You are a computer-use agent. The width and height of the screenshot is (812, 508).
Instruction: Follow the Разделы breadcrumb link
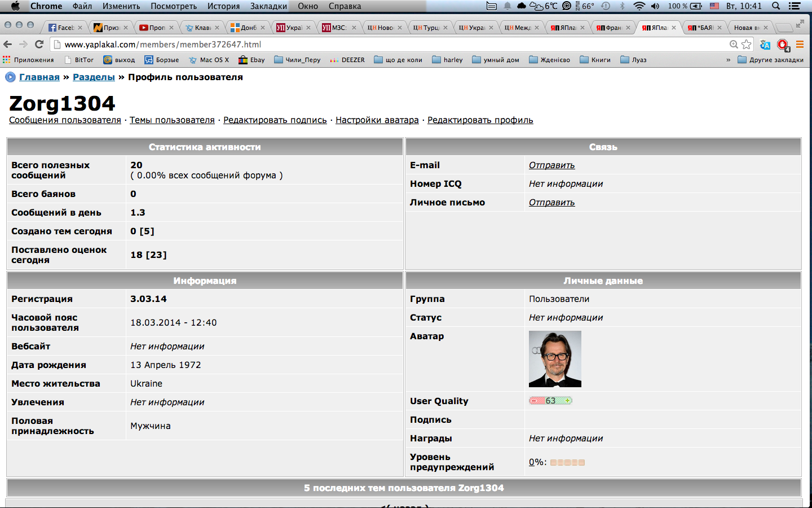click(94, 77)
